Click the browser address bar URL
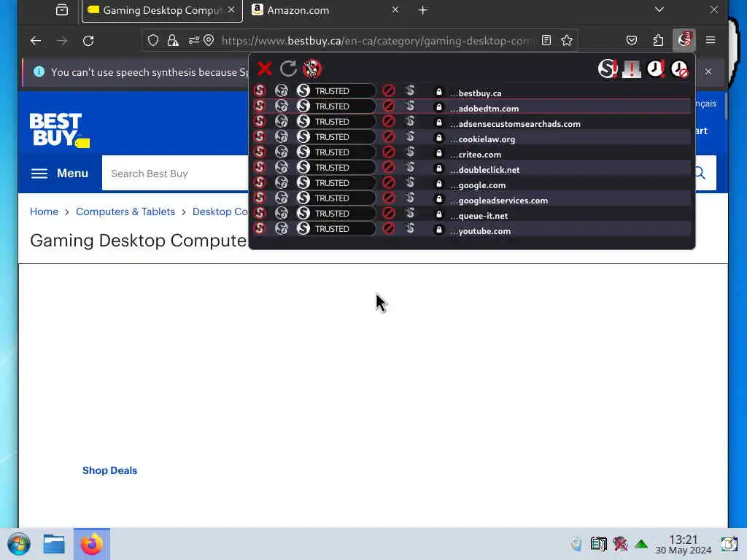This screenshot has width=747, height=560. [376, 41]
